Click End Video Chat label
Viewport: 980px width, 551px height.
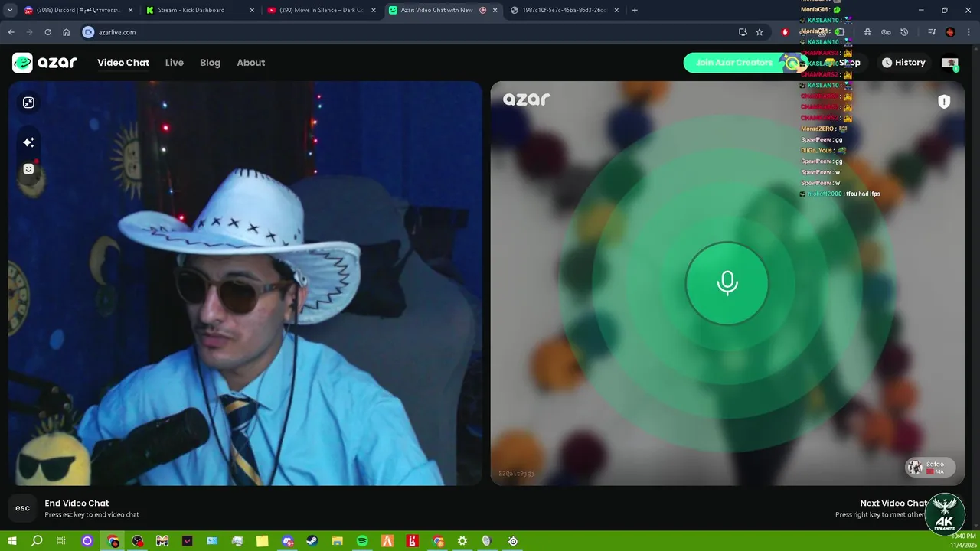pyautogui.click(x=77, y=504)
